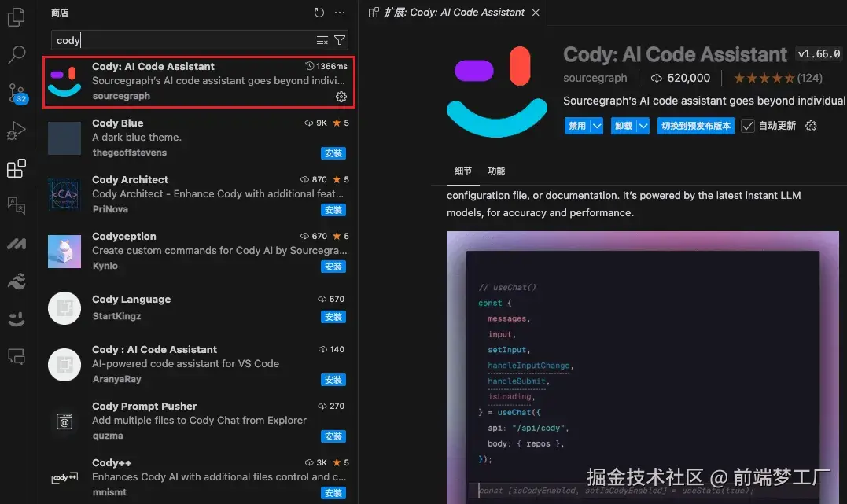Image resolution: width=847 pixels, height=504 pixels.
Task: Open more actions menu in marketplace header
Action: [339, 13]
